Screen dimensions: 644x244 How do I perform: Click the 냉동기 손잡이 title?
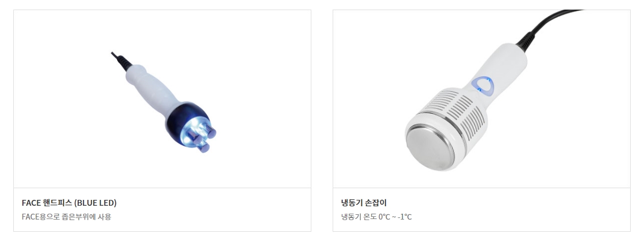(x=364, y=203)
